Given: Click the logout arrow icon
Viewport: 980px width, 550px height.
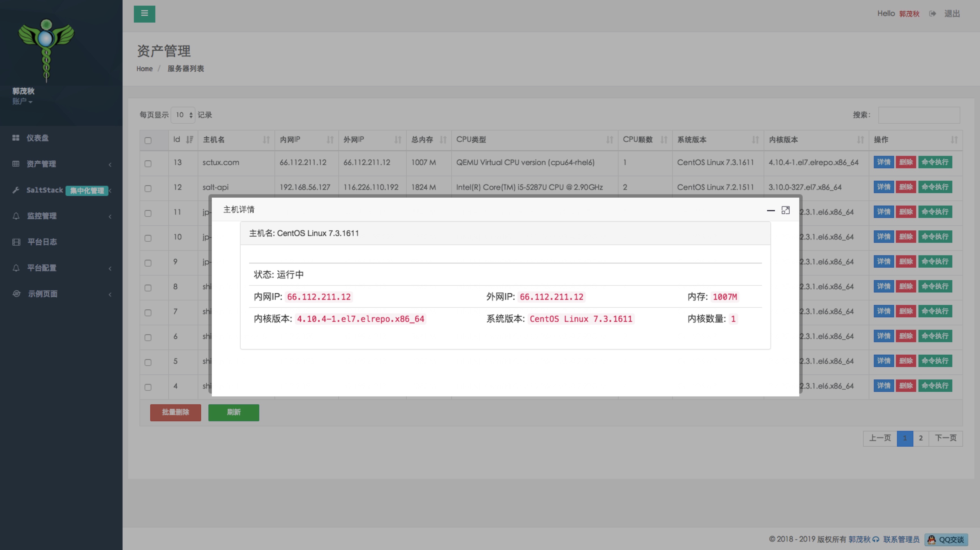Looking at the screenshot, I should click(x=932, y=14).
